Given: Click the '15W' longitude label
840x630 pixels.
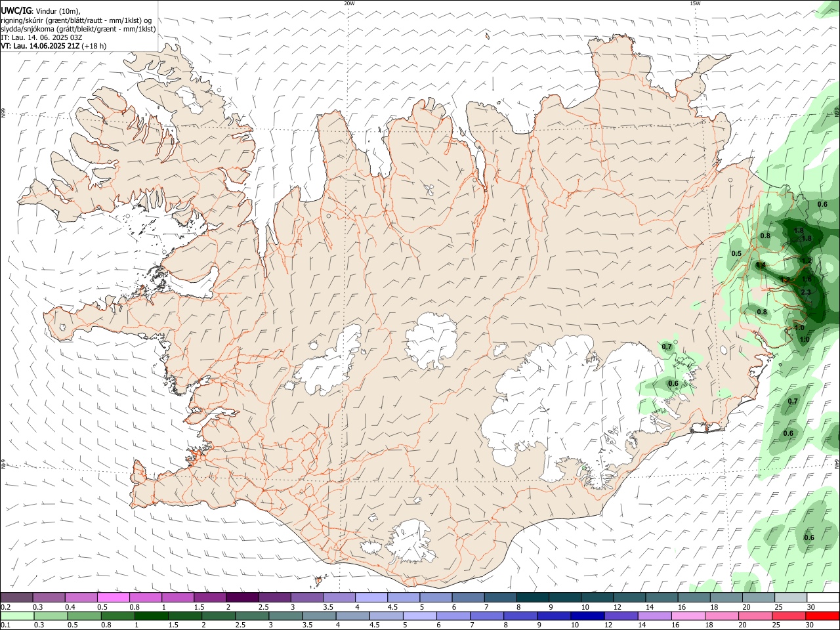Looking at the screenshot, I should [695, 3].
